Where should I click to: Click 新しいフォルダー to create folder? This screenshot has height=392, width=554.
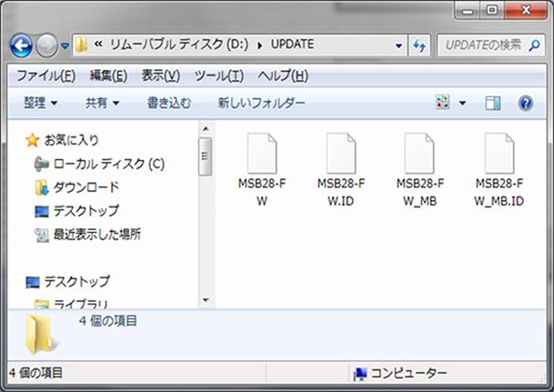pyautogui.click(x=261, y=103)
